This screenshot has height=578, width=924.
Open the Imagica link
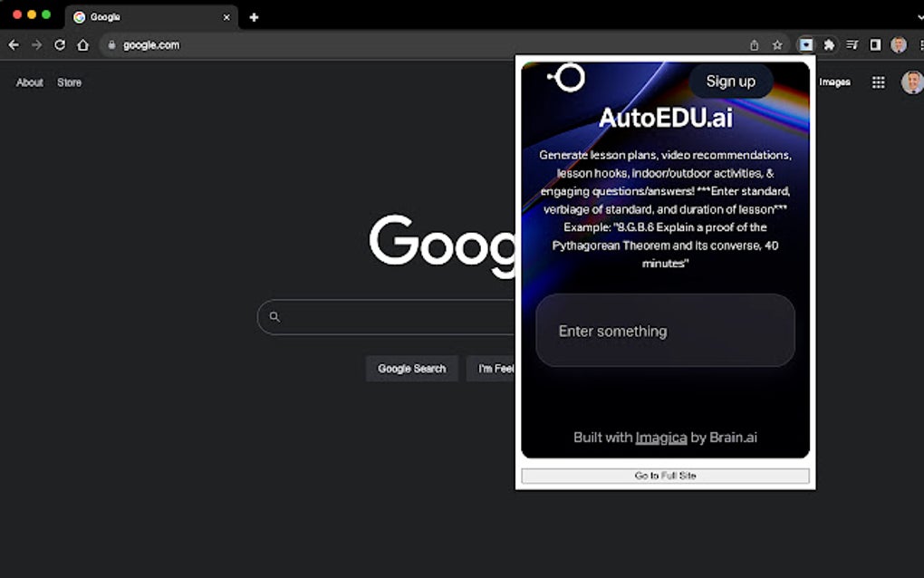pos(661,438)
